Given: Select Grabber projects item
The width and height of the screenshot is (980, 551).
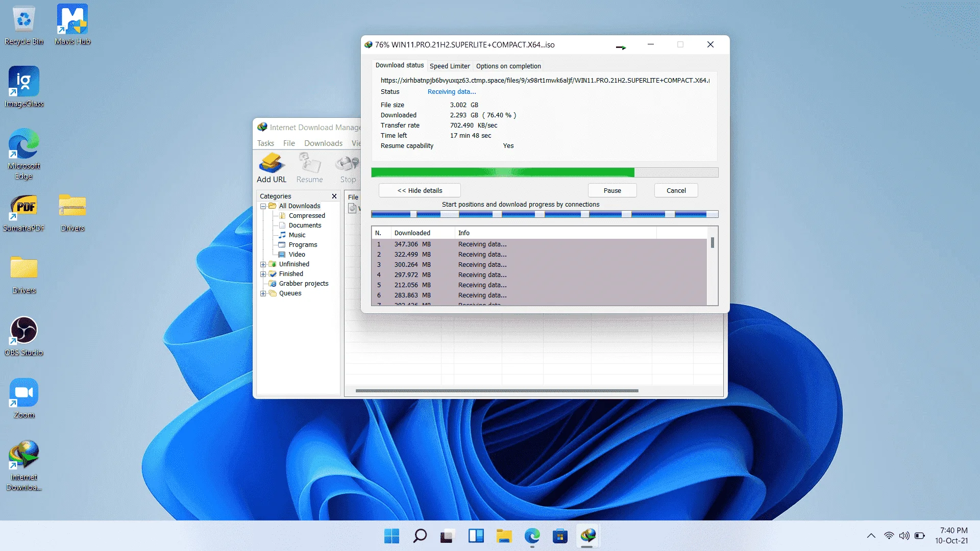Looking at the screenshot, I should tap(304, 284).
